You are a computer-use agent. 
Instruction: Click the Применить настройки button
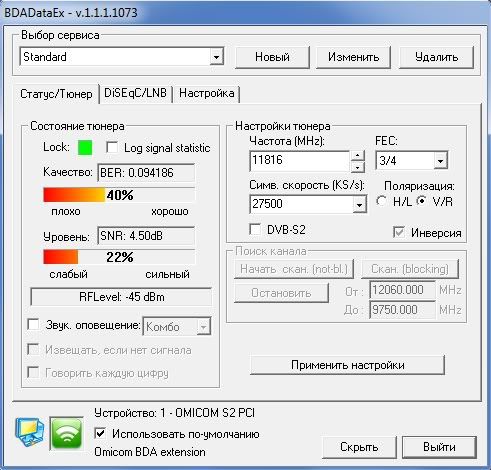pos(347,365)
